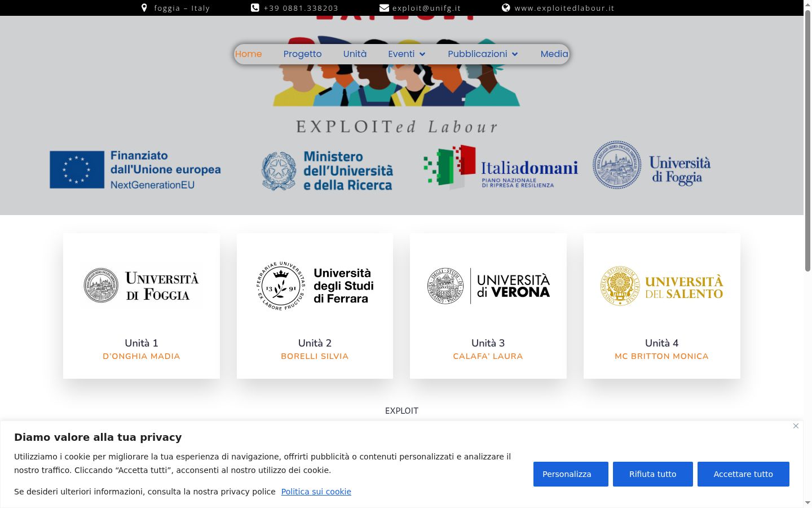This screenshot has width=812, height=508.
Task: Click the Personalizza cookie button
Action: (x=571, y=474)
